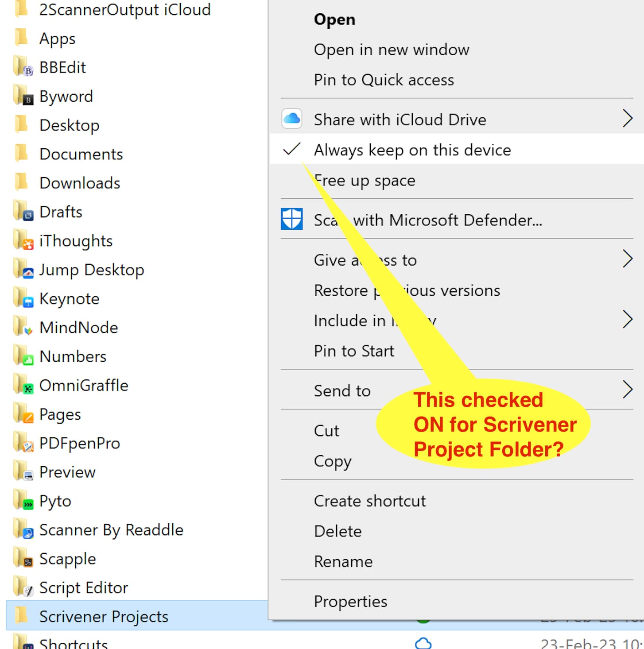
Task: Expand the Send to submenu arrow
Action: coord(627,390)
